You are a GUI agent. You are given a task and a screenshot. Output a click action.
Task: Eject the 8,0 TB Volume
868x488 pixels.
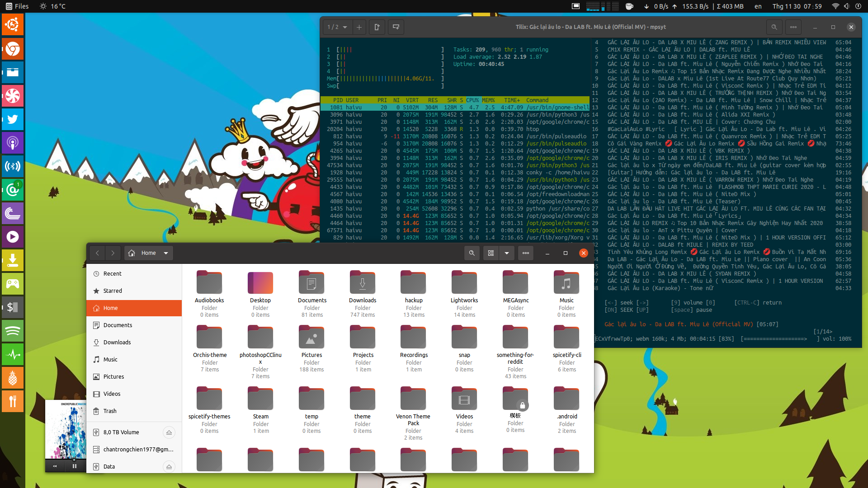coord(169,432)
